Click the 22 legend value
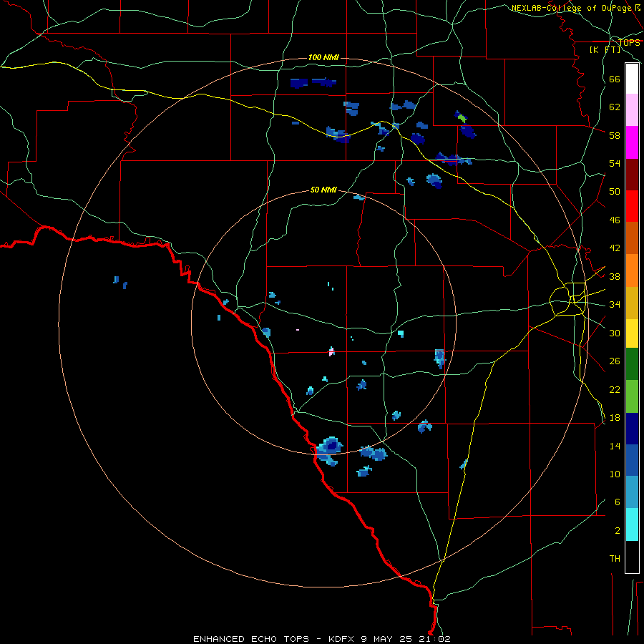 click(x=615, y=389)
